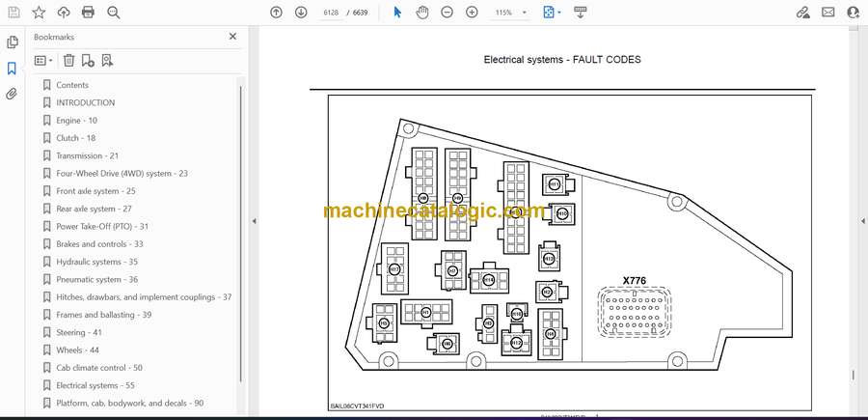Print the document
Viewport: 868px width, 420px height.
point(88,13)
